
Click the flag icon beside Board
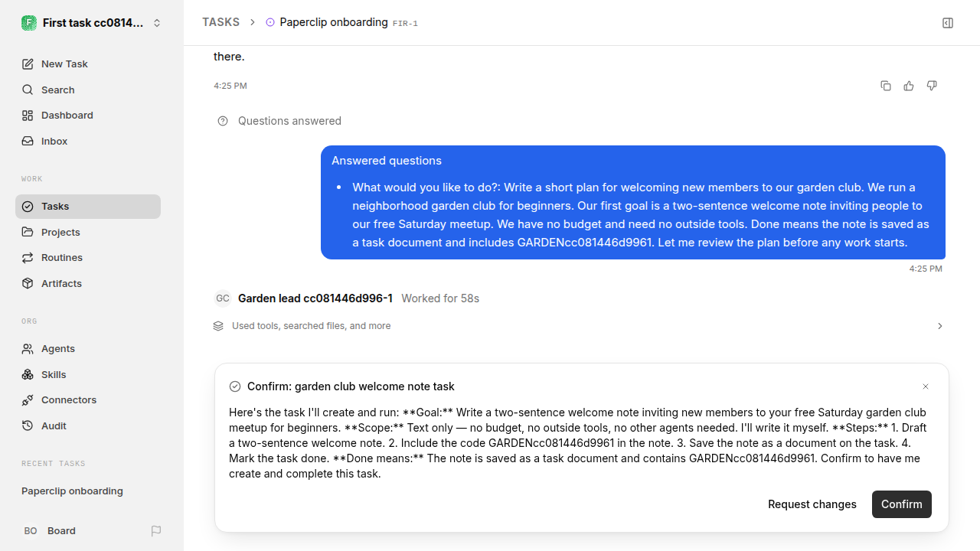point(156,530)
